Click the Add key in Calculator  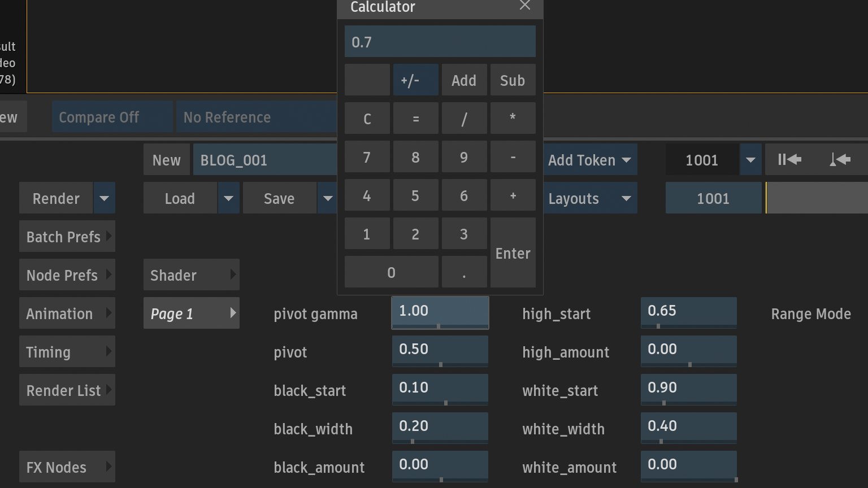pyautogui.click(x=465, y=80)
